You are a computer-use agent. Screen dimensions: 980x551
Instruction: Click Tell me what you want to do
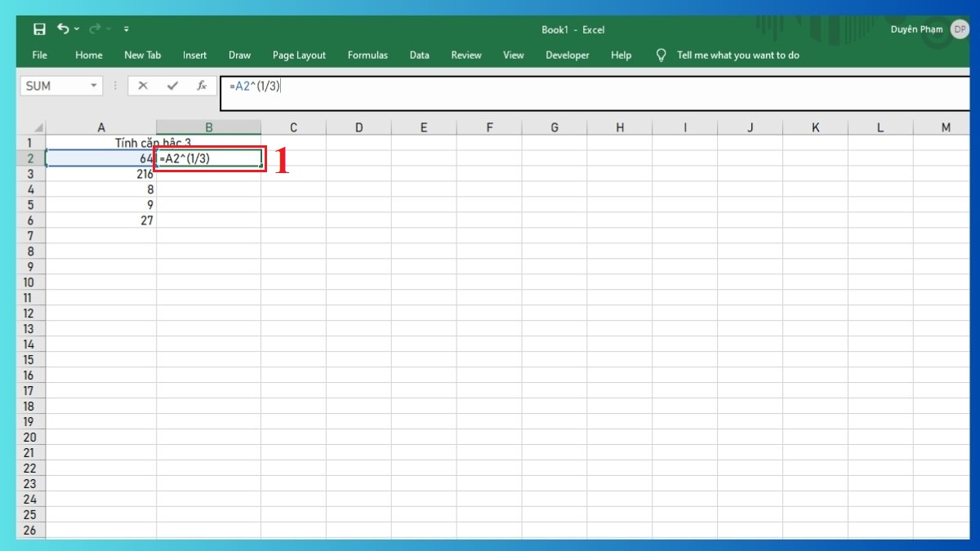(x=738, y=56)
